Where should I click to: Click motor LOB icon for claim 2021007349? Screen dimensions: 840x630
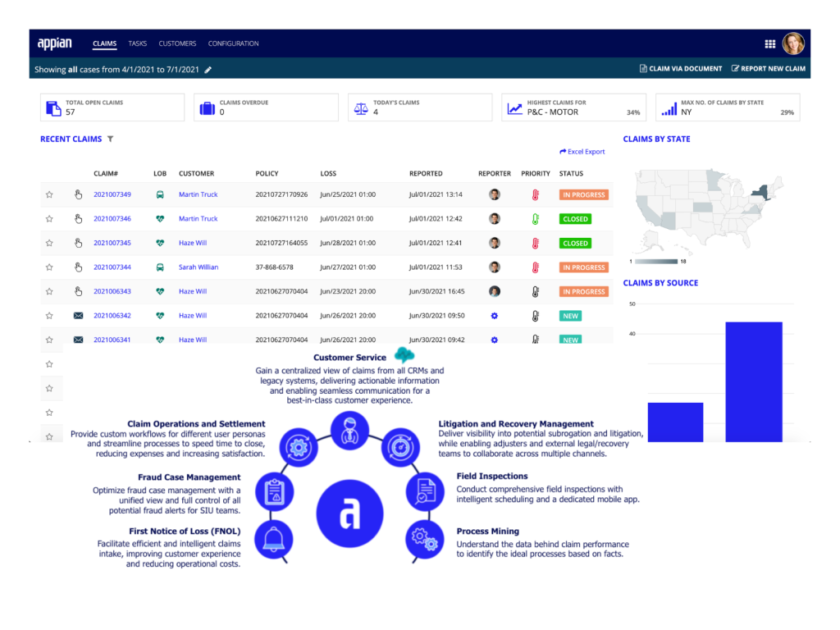[160, 194]
